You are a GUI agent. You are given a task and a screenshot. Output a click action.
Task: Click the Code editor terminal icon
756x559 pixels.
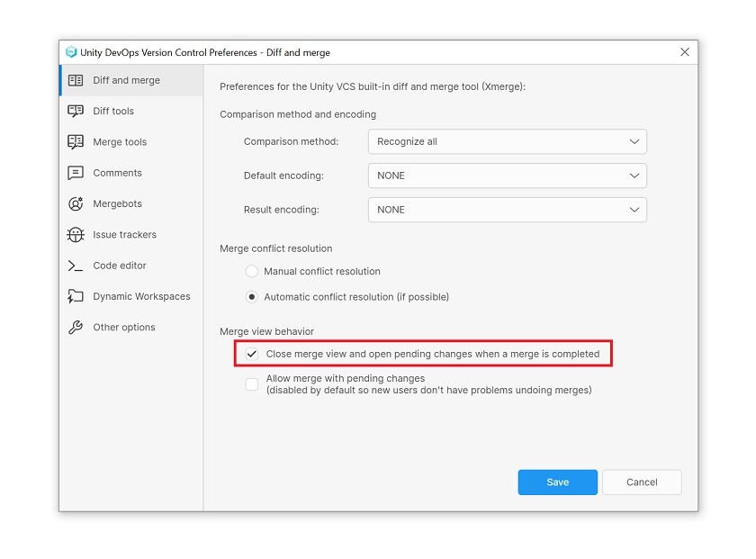coord(76,266)
